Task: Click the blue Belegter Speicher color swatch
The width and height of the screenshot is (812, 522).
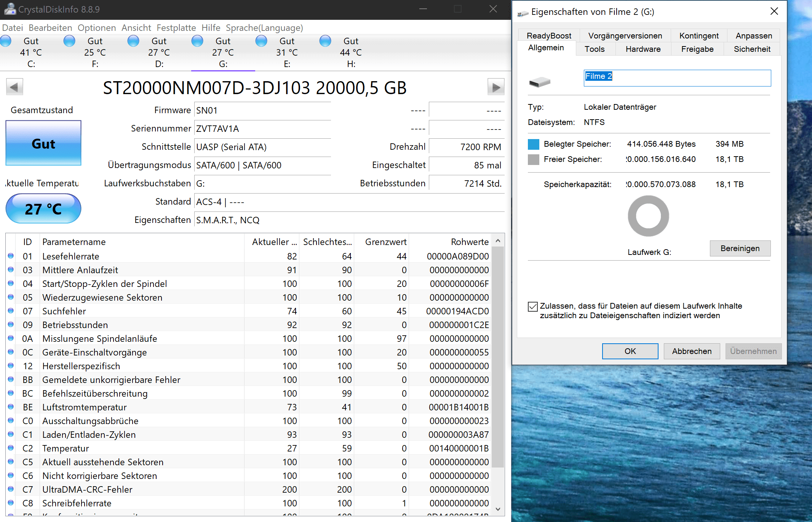Action: 534,144
